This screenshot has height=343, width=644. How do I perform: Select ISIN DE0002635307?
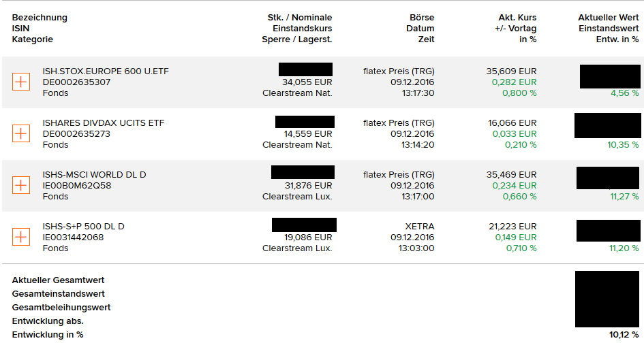pyautogui.click(x=76, y=82)
